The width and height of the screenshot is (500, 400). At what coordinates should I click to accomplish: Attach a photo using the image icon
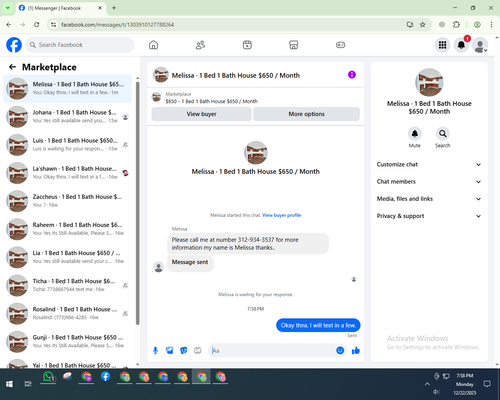(x=170, y=350)
